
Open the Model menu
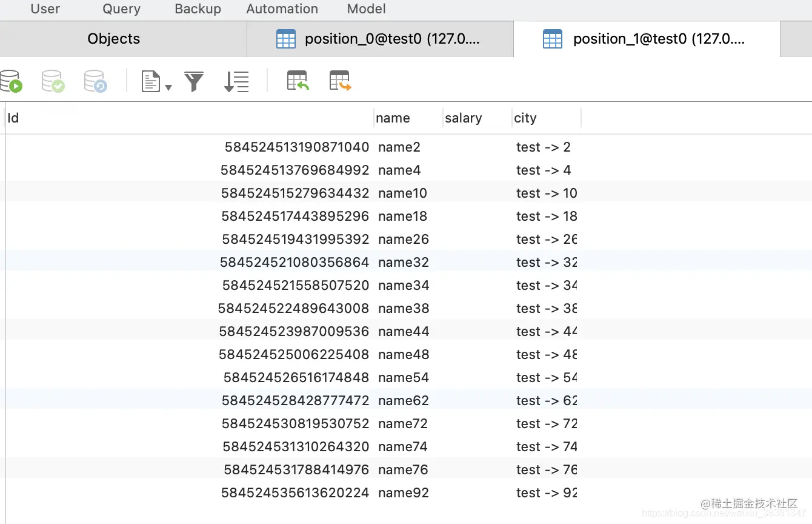click(x=365, y=9)
